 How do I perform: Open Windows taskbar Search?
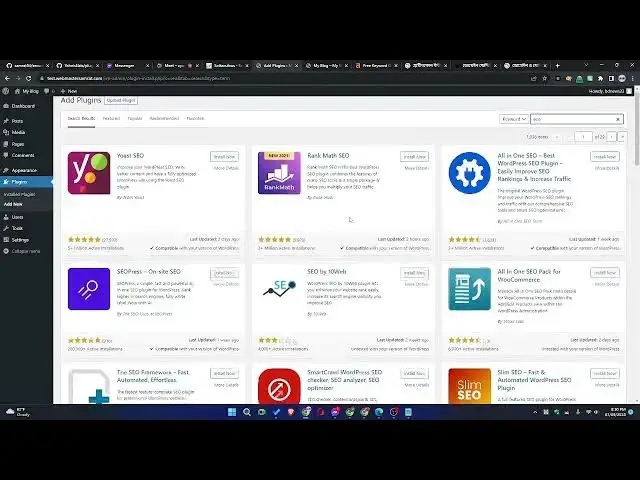[247, 412]
